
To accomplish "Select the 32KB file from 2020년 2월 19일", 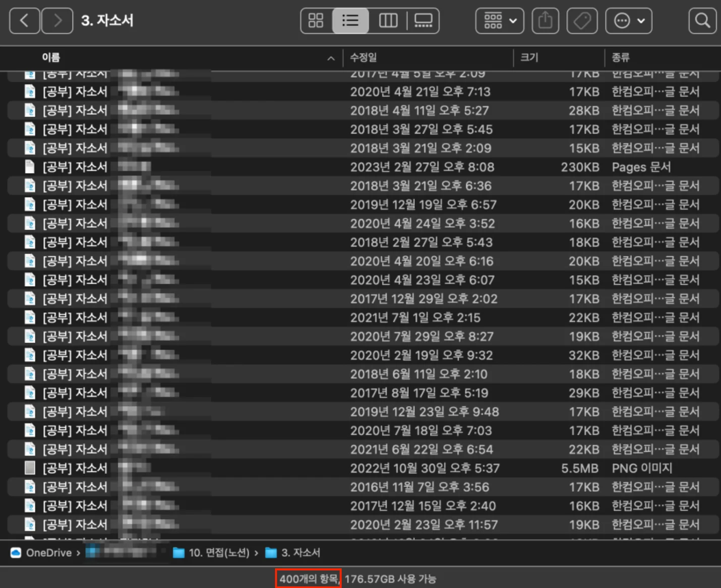I will (x=363, y=355).
